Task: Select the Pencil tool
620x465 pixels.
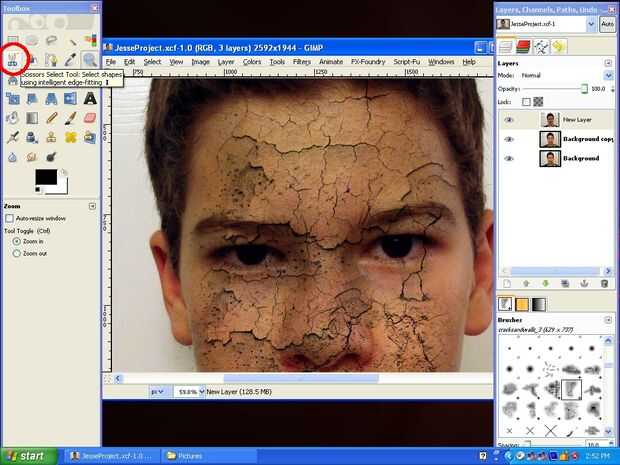Action: pos(51,117)
